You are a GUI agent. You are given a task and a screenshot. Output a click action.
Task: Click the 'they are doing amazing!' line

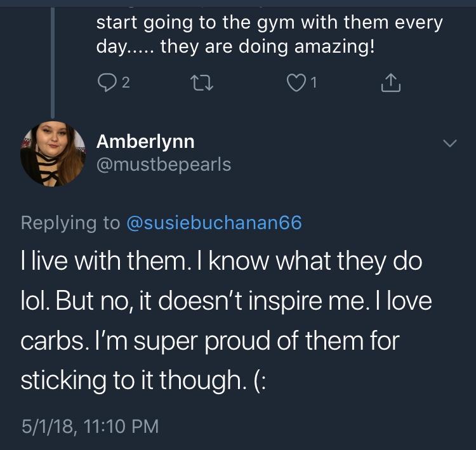click(267, 46)
